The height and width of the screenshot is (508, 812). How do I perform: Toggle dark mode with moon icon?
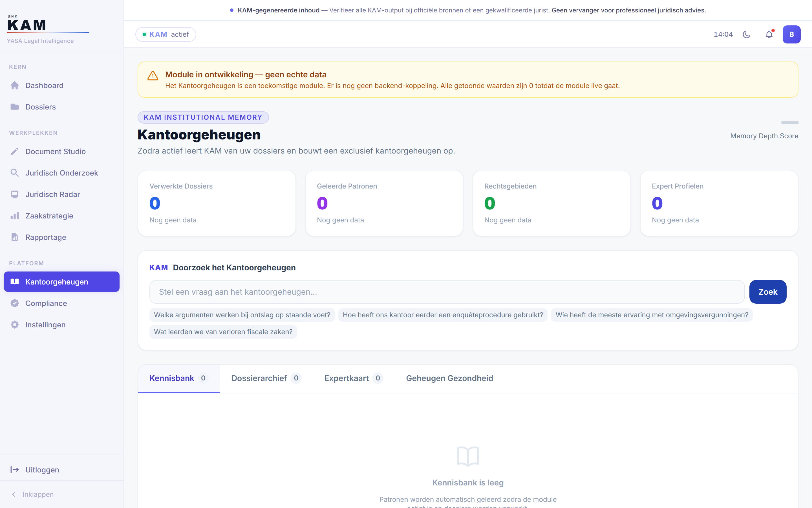click(x=746, y=34)
